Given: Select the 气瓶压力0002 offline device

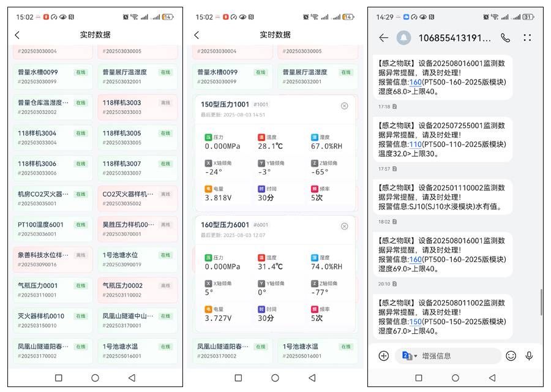Looking at the screenshot, I should click(x=135, y=289).
